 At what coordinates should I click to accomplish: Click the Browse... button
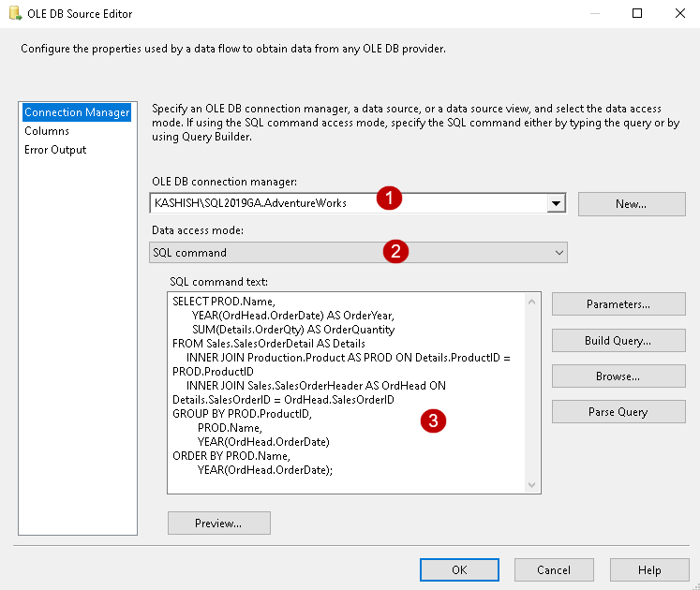618,376
